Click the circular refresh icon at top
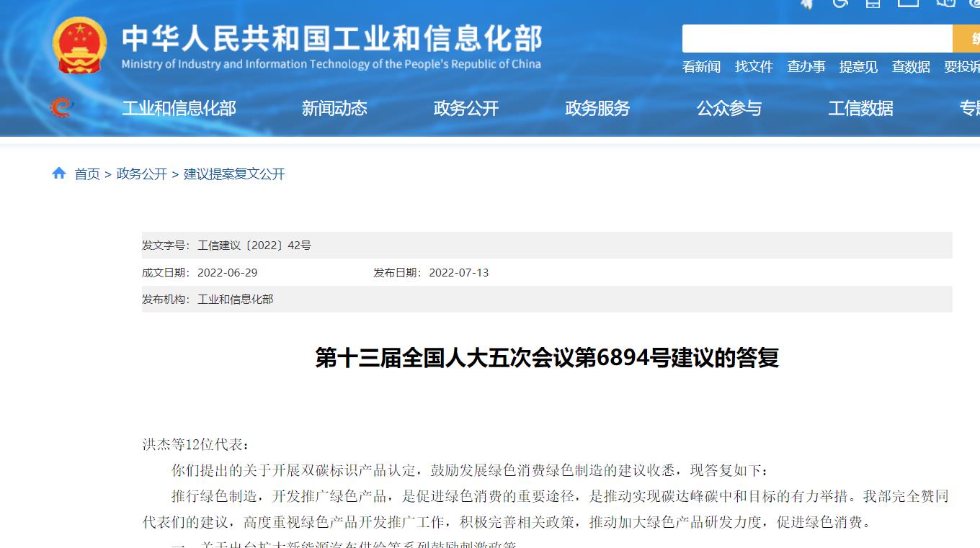This screenshot has width=980, height=548. [841, 4]
